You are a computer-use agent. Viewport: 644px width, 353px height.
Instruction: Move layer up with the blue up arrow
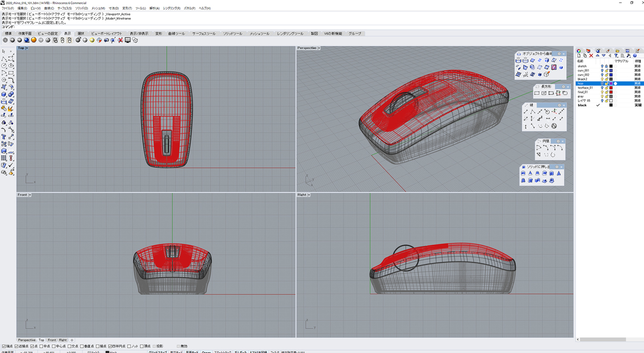598,56
